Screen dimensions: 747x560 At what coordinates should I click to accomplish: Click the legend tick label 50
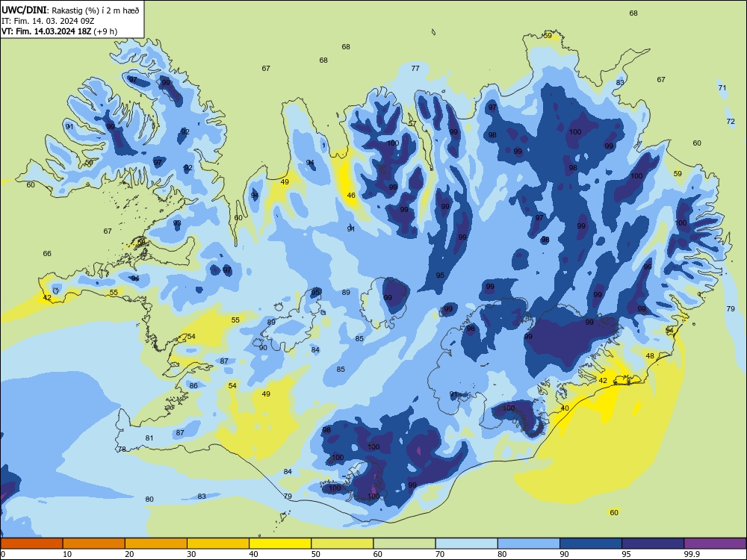(315, 554)
